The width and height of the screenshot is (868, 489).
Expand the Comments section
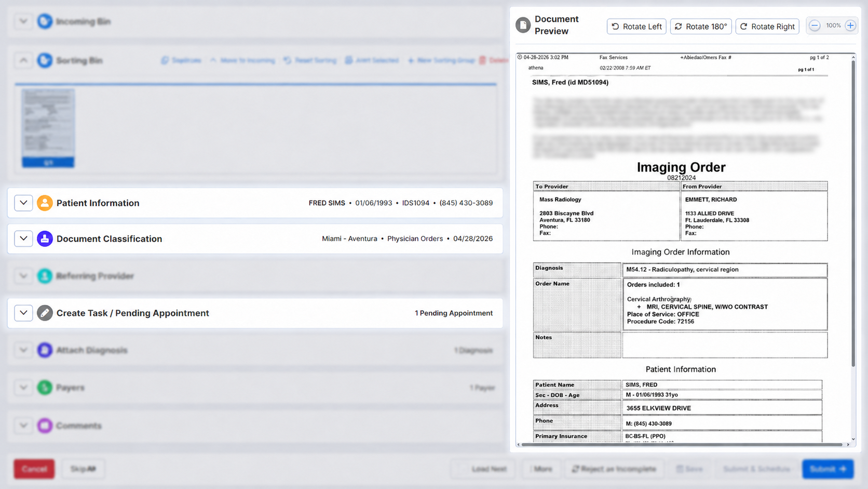click(x=23, y=426)
